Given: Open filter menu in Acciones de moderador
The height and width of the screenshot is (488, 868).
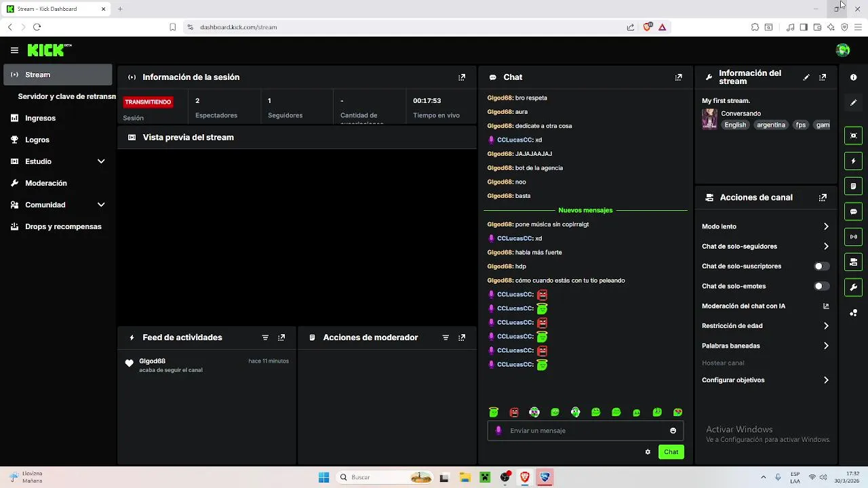Looking at the screenshot, I should point(446,338).
